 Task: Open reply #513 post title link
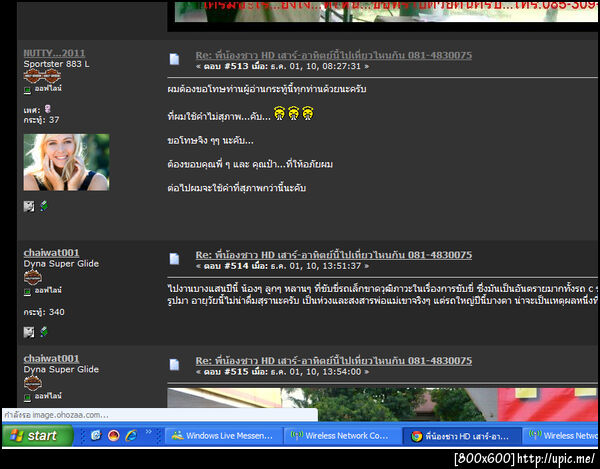tap(333, 55)
